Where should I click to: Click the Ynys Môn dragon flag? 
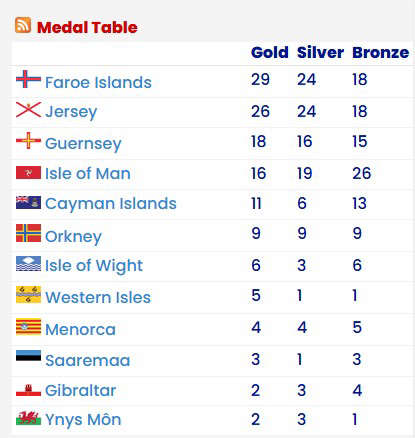pyautogui.click(x=28, y=418)
